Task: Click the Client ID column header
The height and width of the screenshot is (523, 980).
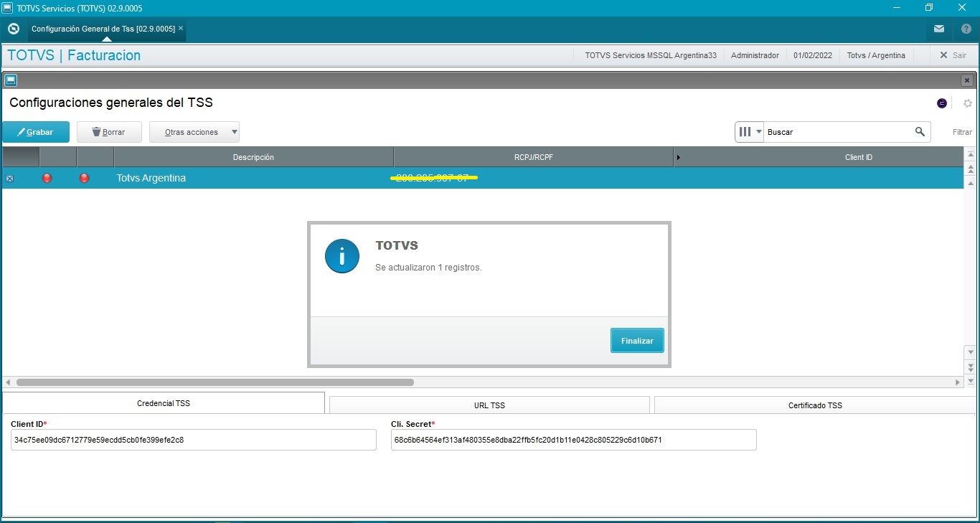Action: point(858,157)
